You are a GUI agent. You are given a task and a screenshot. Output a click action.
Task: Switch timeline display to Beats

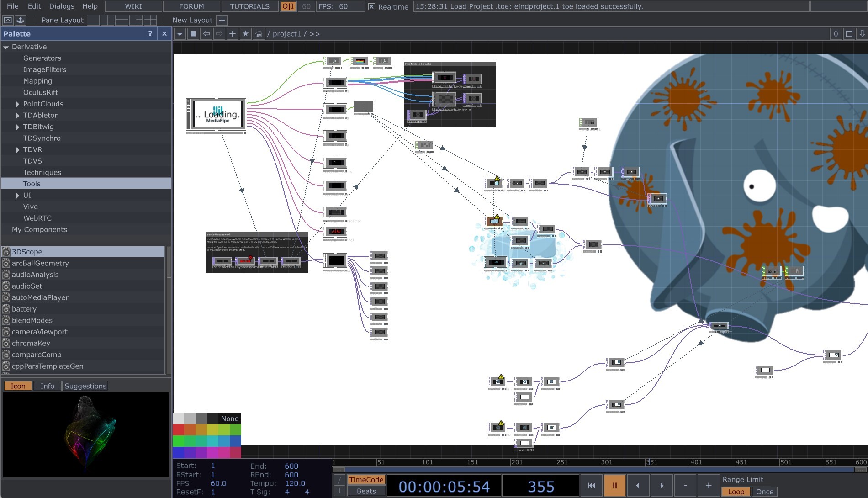(366, 491)
